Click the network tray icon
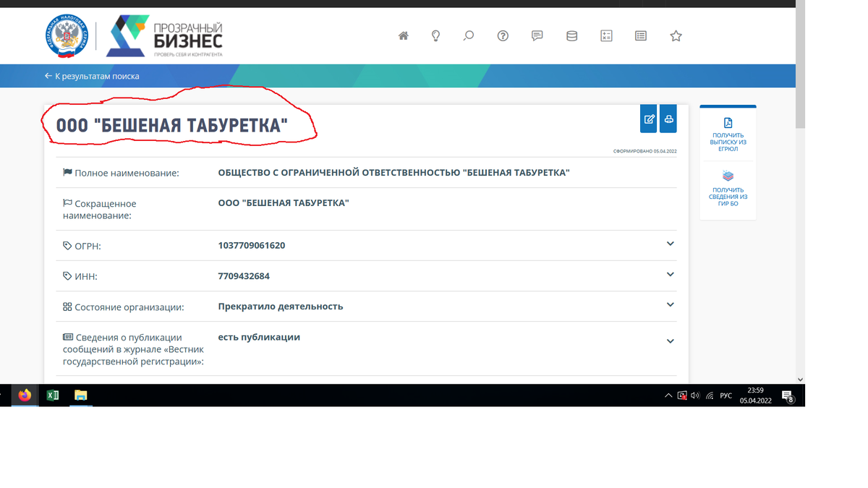 click(710, 395)
